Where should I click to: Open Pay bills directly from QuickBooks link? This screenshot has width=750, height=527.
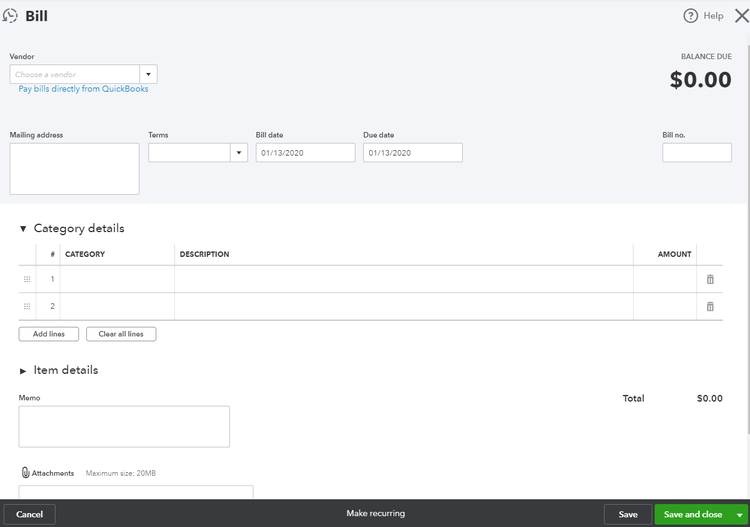[x=83, y=89]
